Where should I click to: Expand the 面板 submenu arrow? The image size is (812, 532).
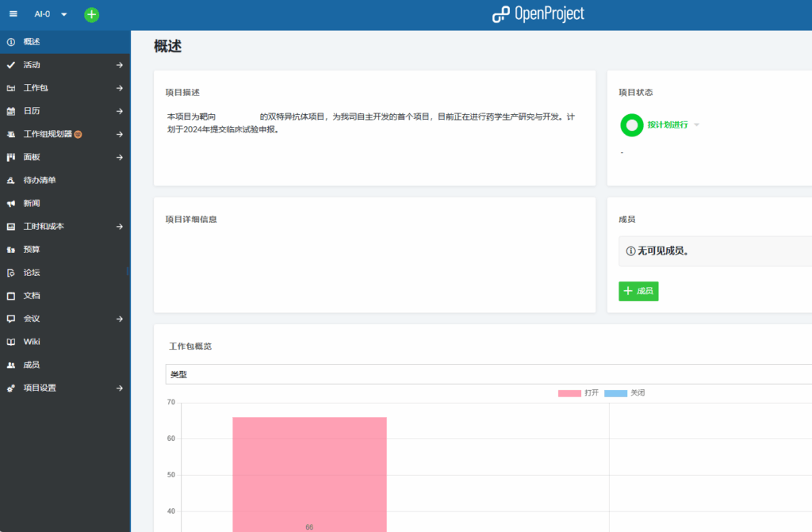[x=120, y=157]
